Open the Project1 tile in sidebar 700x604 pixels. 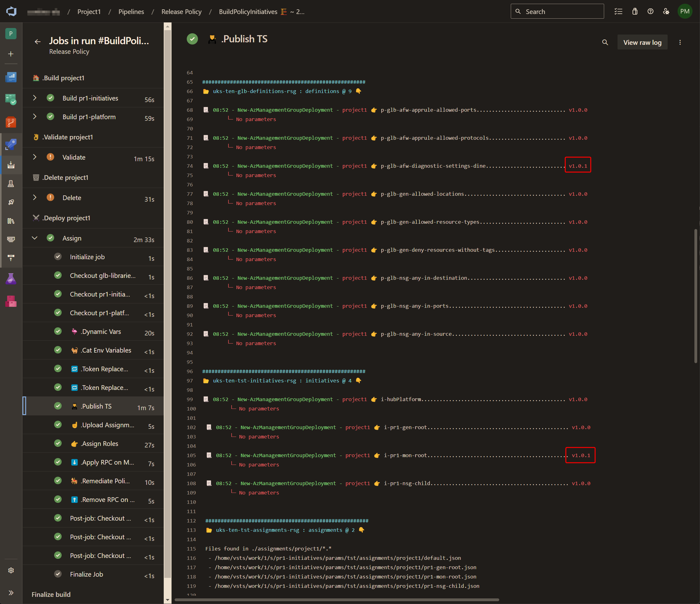click(x=11, y=34)
